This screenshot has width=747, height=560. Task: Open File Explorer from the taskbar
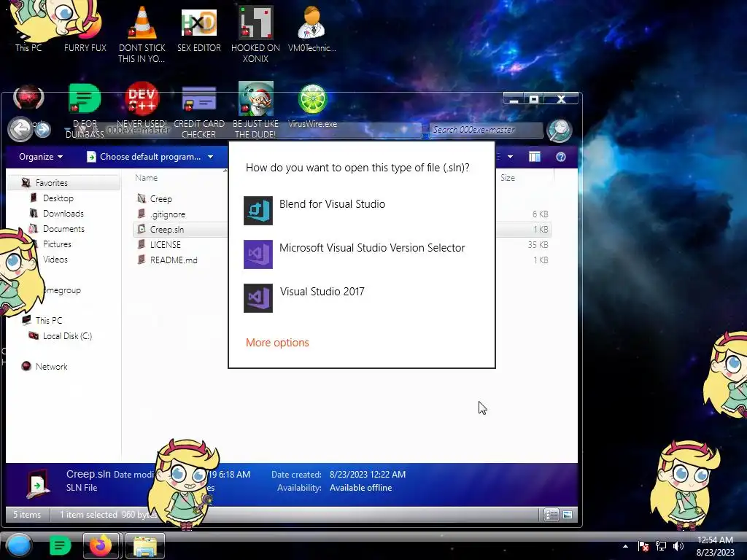tap(145, 545)
